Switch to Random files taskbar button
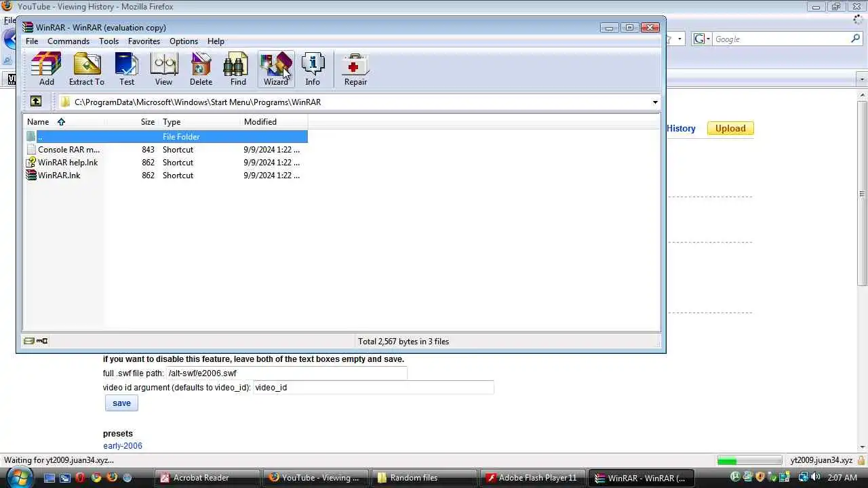Screen dimensions: 868x488 (x=424, y=478)
